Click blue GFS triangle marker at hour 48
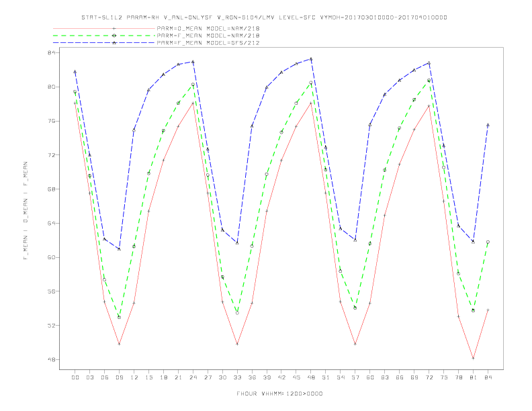This screenshot has height=411, width=532. [311, 59]
